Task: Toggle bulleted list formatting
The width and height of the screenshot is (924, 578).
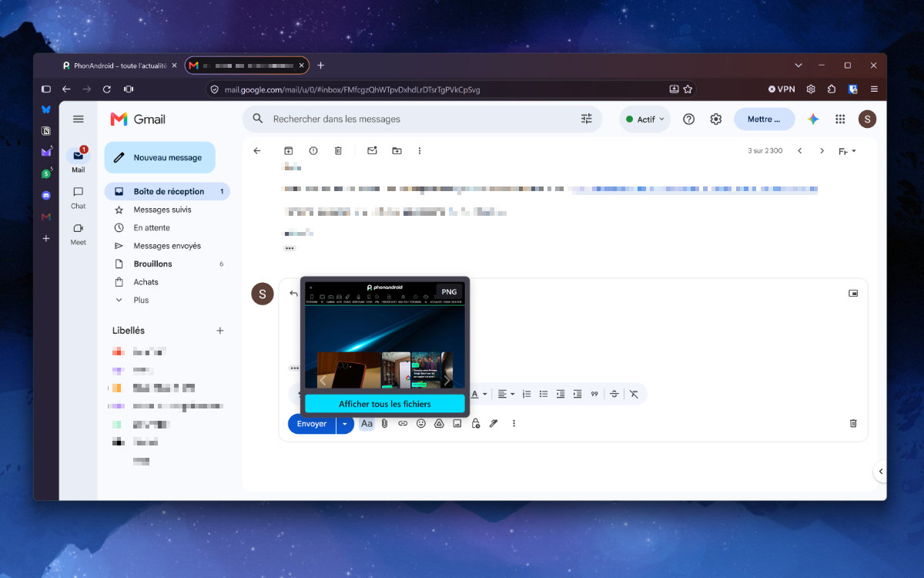Action: pyautogui.click(x=544, y=394)
